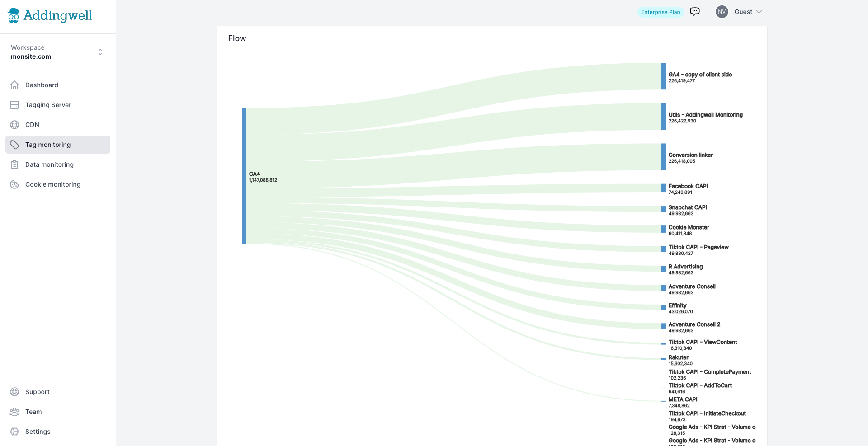Click the Snapchat CAPI node bar
Screen dimensions: 868x446
[664, 209]
